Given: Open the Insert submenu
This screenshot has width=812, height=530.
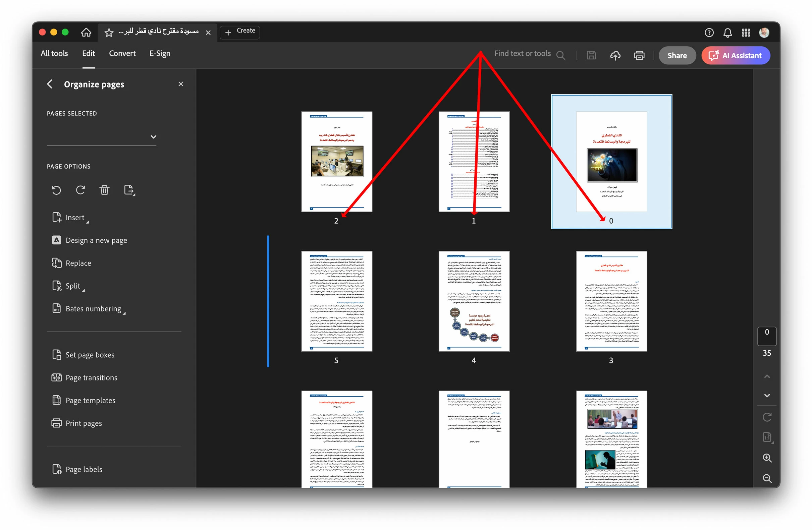Looking at the screenshot, I should (x=75, y=218).
